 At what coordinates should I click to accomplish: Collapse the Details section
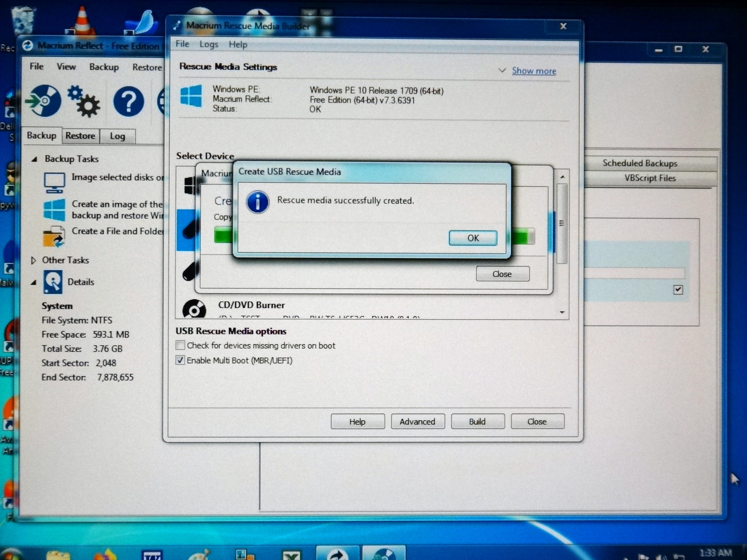click(x=33, y=282)
